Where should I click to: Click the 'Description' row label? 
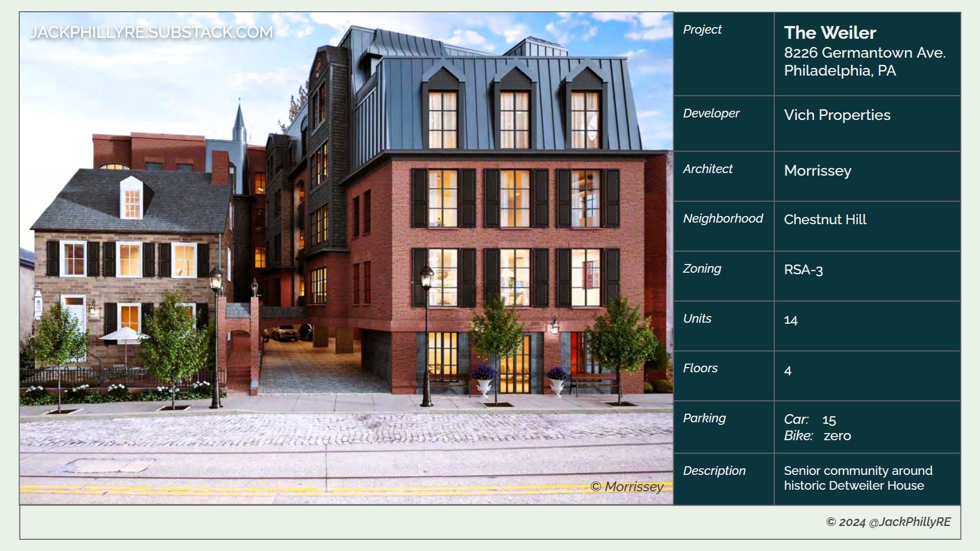(714, 471)
